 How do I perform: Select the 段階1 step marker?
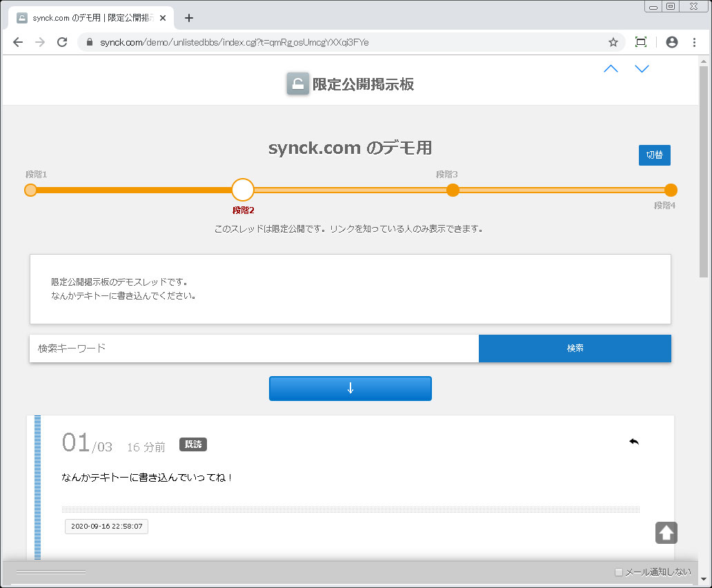pos(30,190)
